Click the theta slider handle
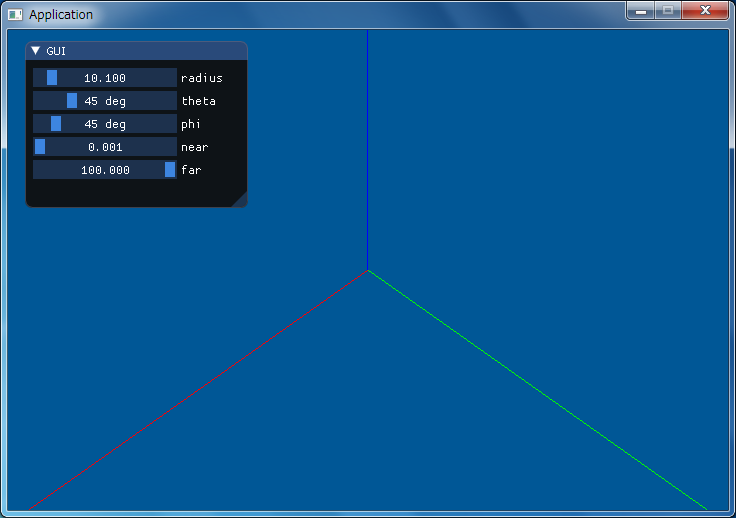The width and height of the screenshot is (736, 518). 72,100
